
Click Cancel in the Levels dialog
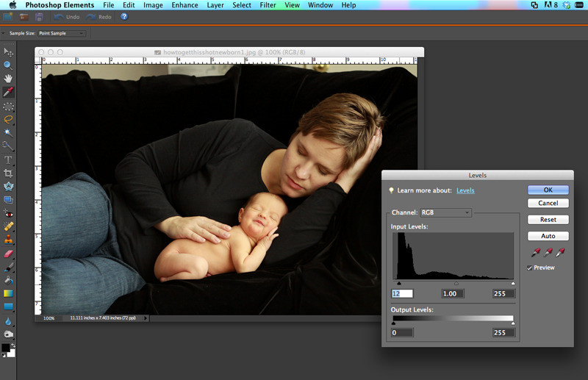(x=548, y=203)
